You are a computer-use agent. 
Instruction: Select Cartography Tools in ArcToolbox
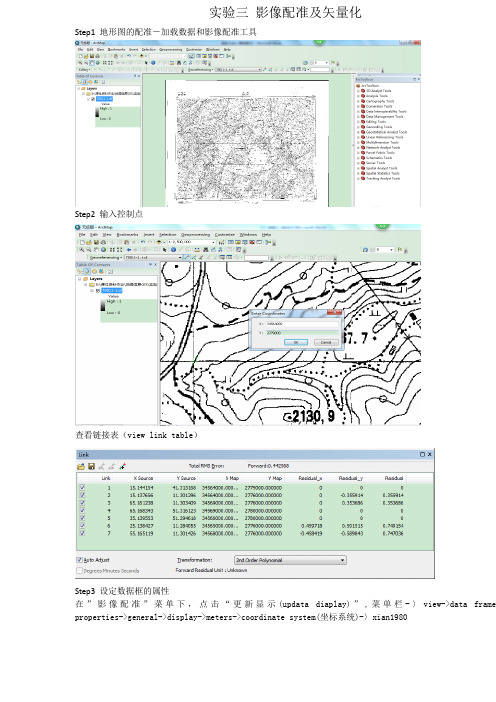[380, 101]
